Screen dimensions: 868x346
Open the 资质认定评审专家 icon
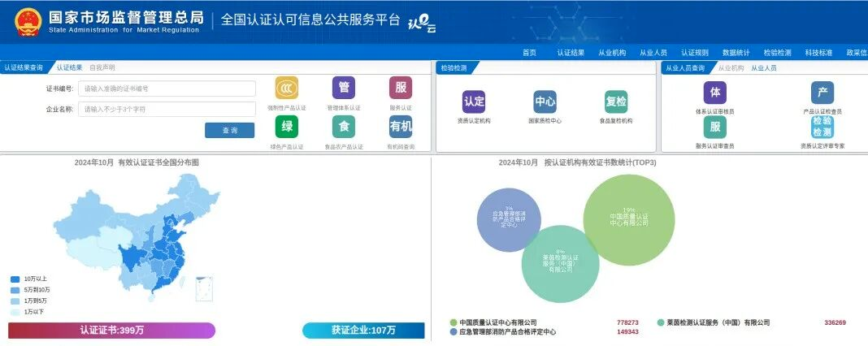pos(822,127)
